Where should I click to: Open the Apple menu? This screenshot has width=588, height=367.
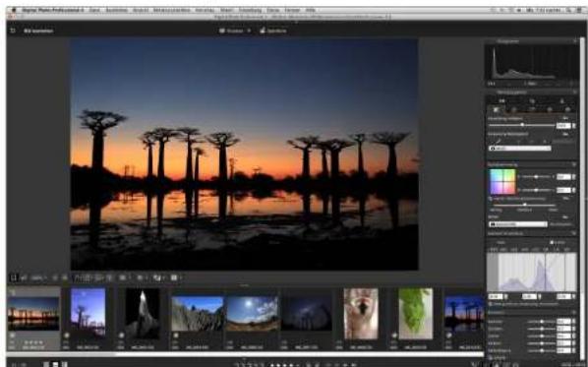point(15,10)
